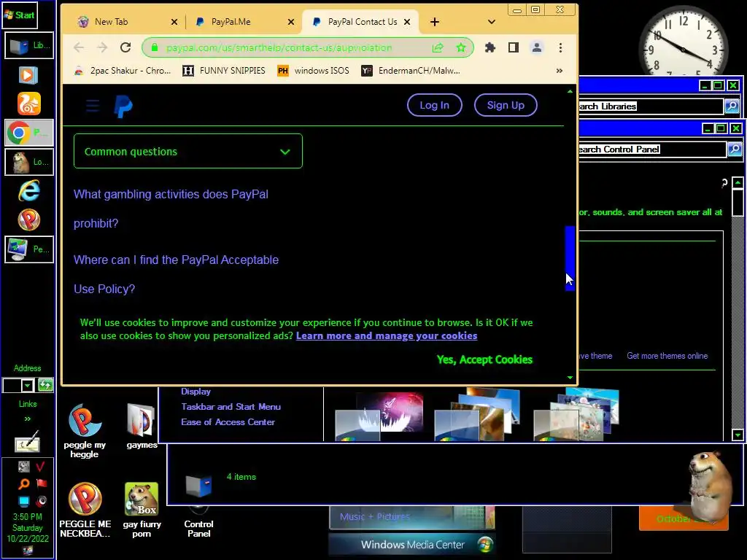Click the Search Control Panel magnifier button
This screenshot has width=747, height=560.
tap(735, 149)
